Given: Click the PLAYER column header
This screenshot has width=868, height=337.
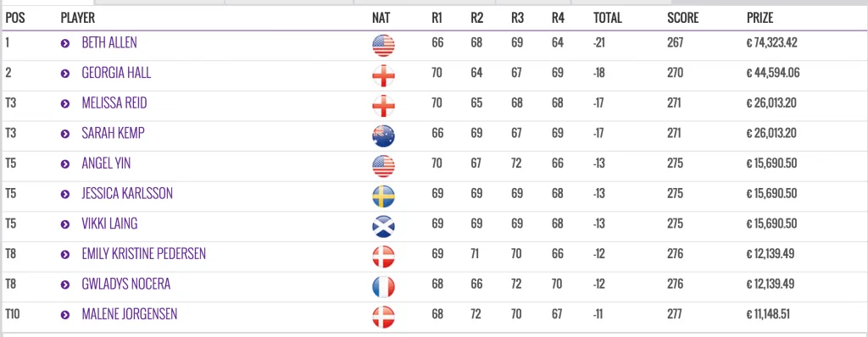Looking at the screenshot, I should (x=77, y=18).
